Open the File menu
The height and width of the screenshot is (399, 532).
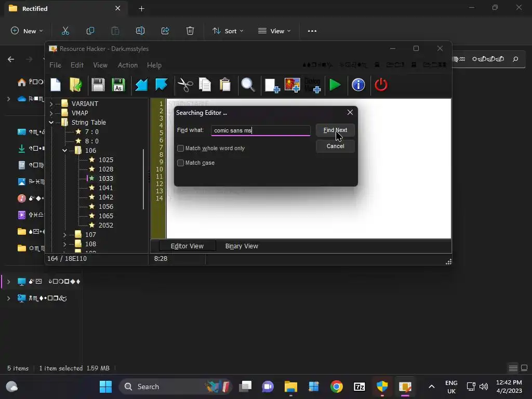click(x=55, y=65)
